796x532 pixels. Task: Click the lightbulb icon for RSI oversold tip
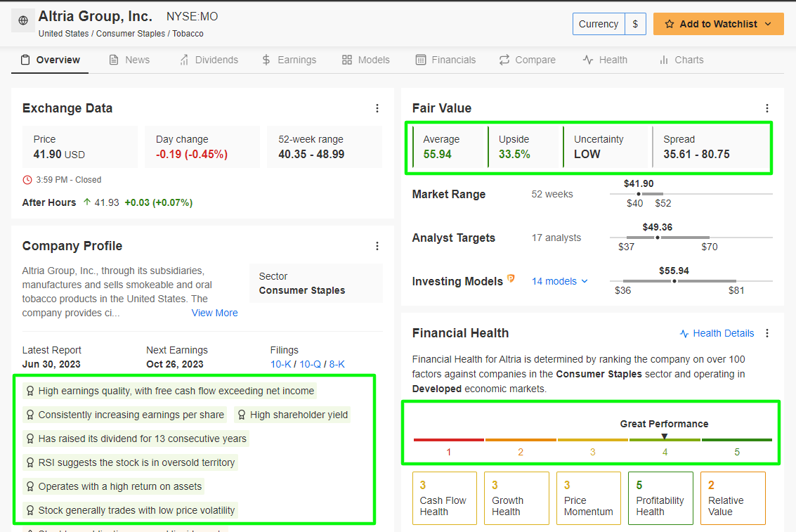tap(30, 462)
